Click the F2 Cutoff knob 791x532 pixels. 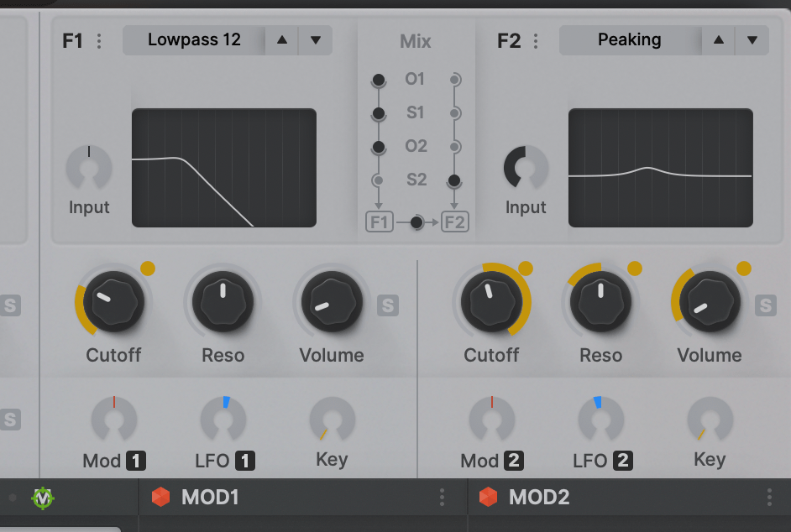coord(491,302)
